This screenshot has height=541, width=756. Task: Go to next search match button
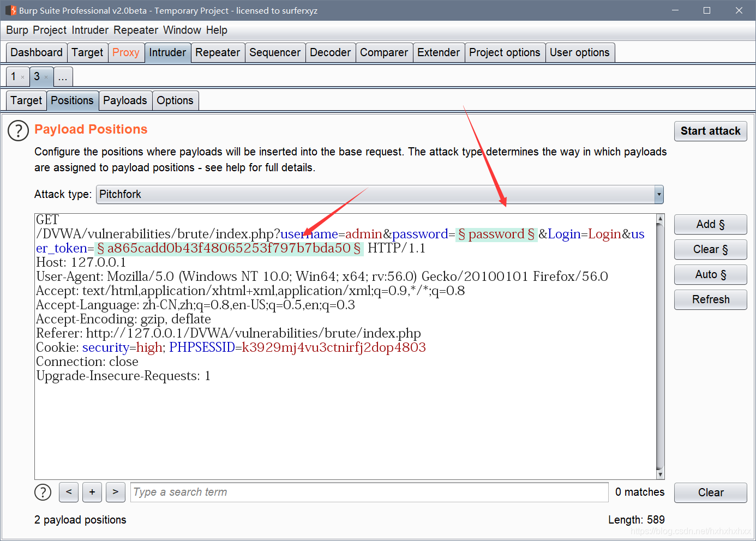point(116,492)
